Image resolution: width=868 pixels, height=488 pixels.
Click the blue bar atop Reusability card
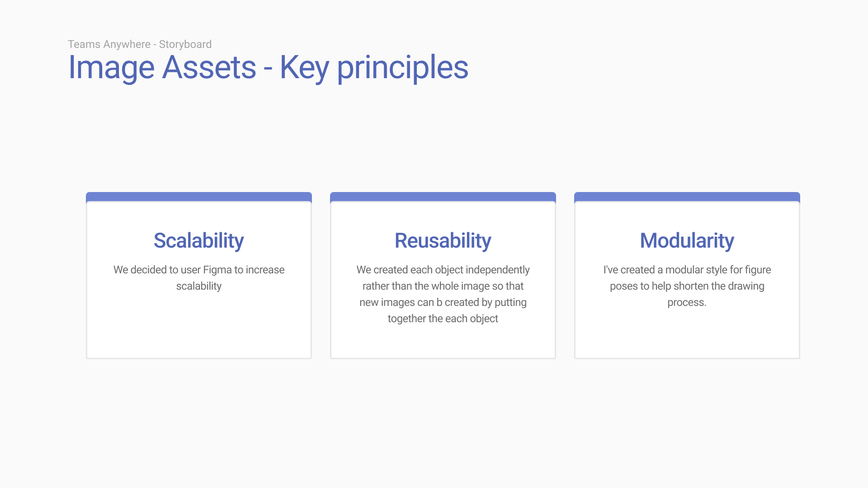pos(443,197)
